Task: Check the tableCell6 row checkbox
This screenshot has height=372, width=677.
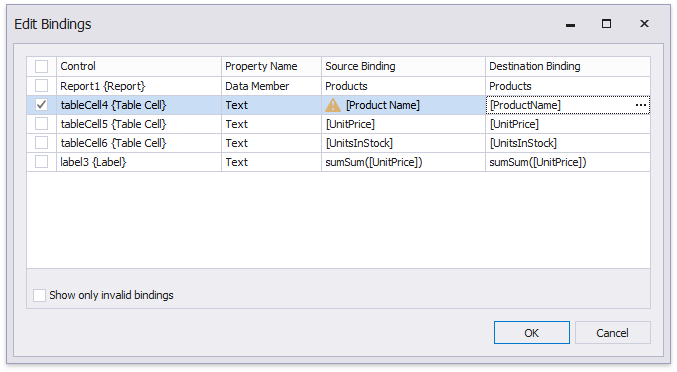Action: (41, 143)
